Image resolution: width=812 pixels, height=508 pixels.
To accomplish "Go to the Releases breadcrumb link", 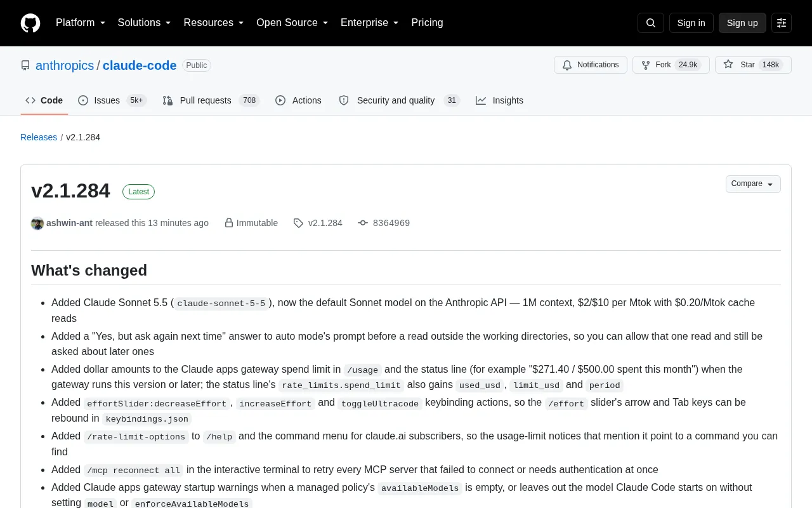I will (x=39, y=137).
